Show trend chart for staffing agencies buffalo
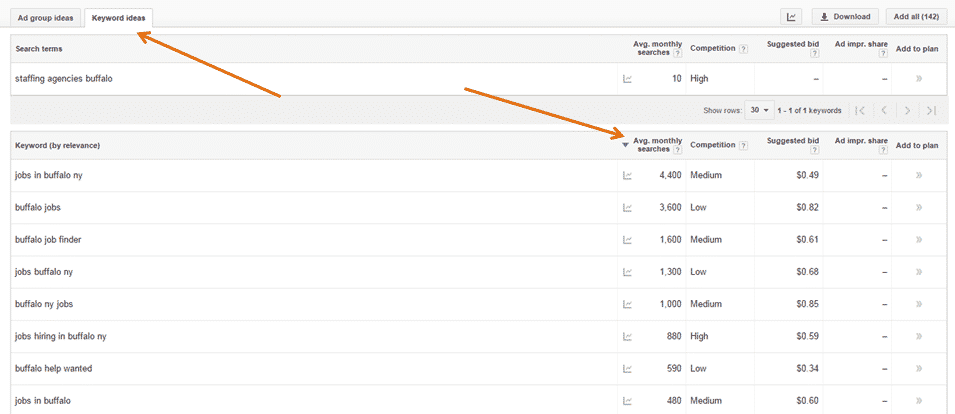Image resolution: width=955 pixels, height=414 pixels. (627, 79)
